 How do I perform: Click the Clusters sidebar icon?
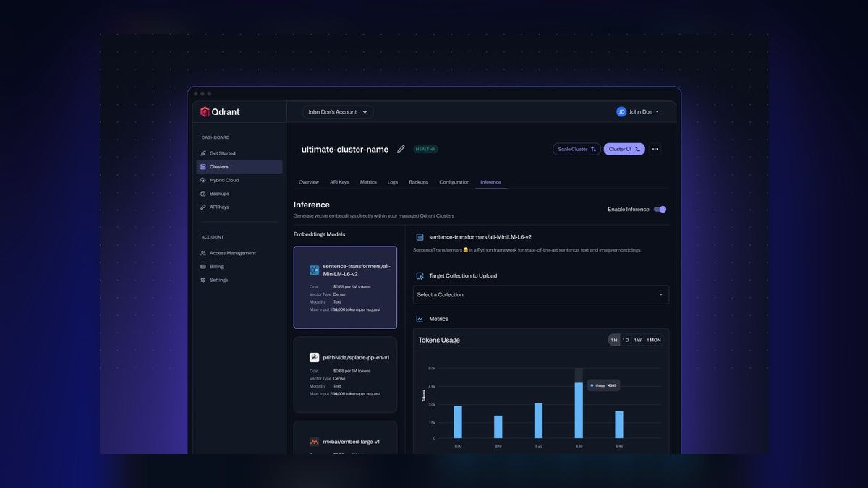(x=203, y=167)
